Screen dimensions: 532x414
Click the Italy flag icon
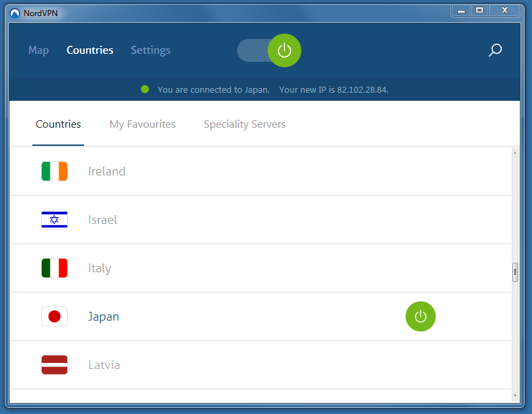54,268
